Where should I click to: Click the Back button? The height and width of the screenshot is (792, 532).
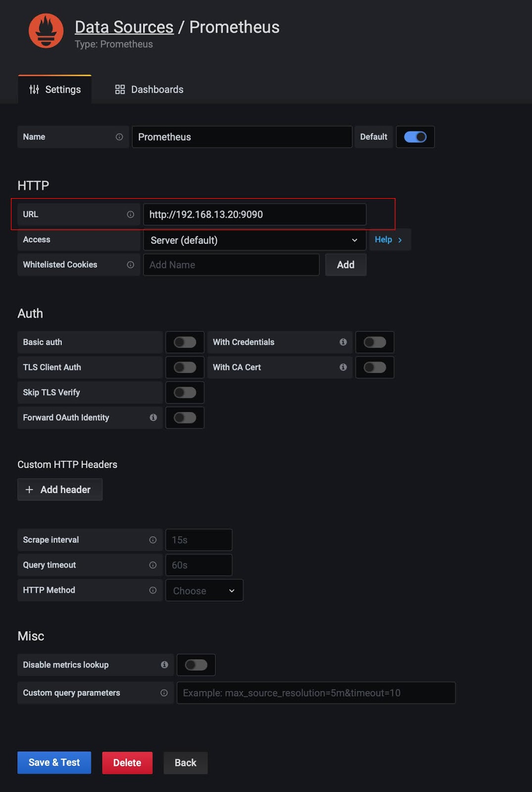[x=186, y=763]
